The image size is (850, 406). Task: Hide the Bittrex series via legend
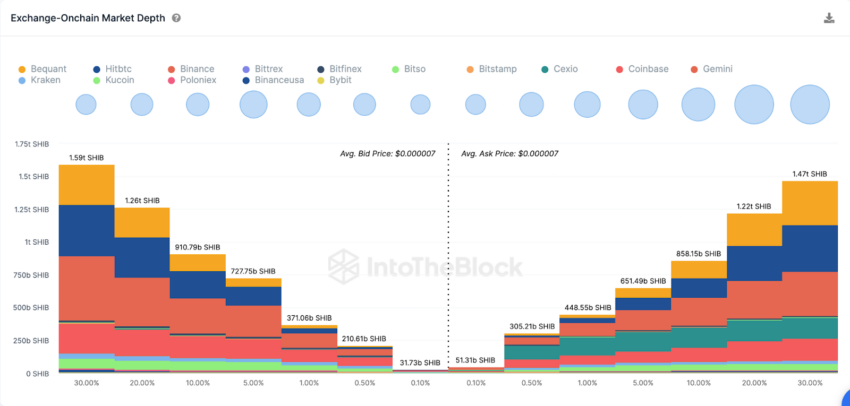(x=262, y=69)
